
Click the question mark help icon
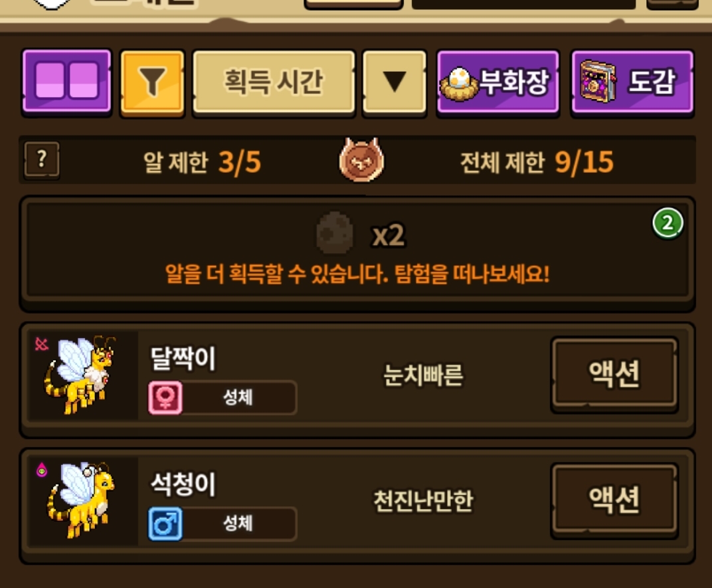(x=42, y=159)
